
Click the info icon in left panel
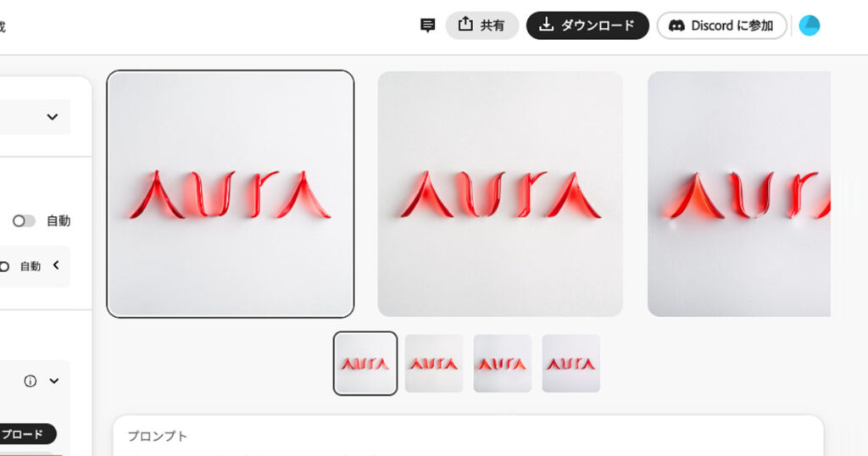[31, 381]
